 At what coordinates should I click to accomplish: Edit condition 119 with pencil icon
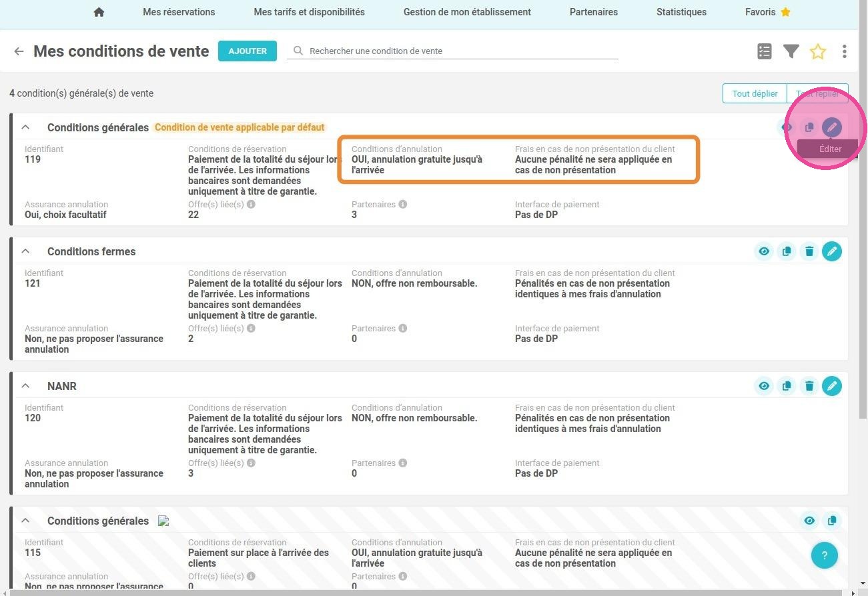[832, 127]
